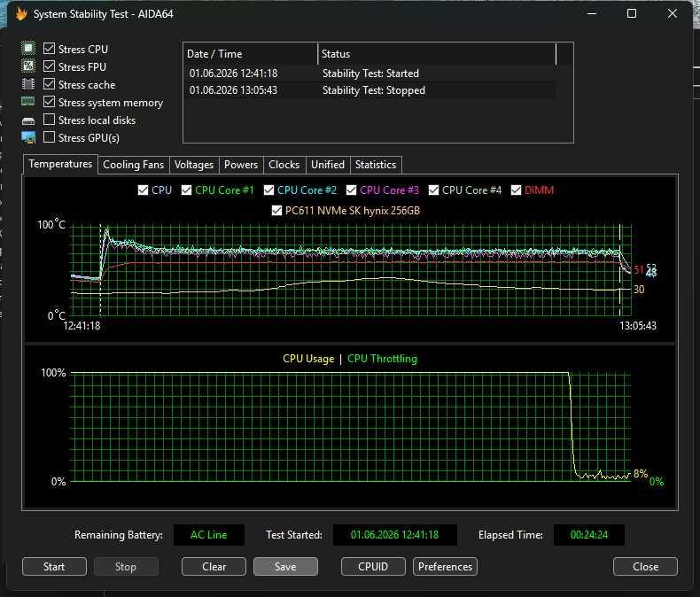Enable the Stress local disks checkbox

49,120
